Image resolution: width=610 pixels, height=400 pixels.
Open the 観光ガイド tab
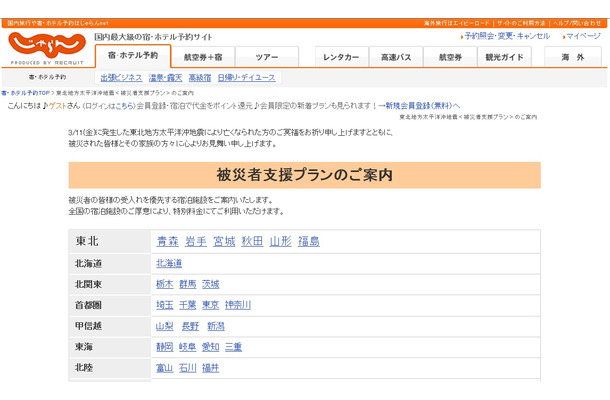[x=504, y=57]
